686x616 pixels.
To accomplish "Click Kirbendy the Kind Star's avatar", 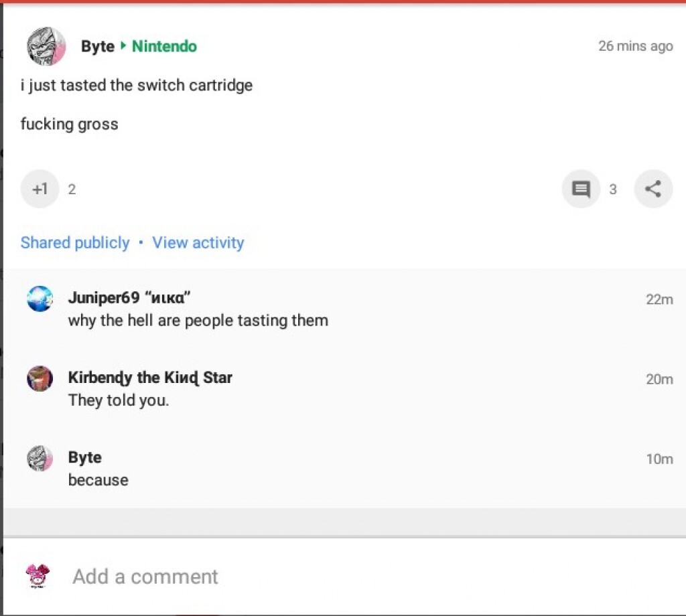I will (x=40, y=378).
